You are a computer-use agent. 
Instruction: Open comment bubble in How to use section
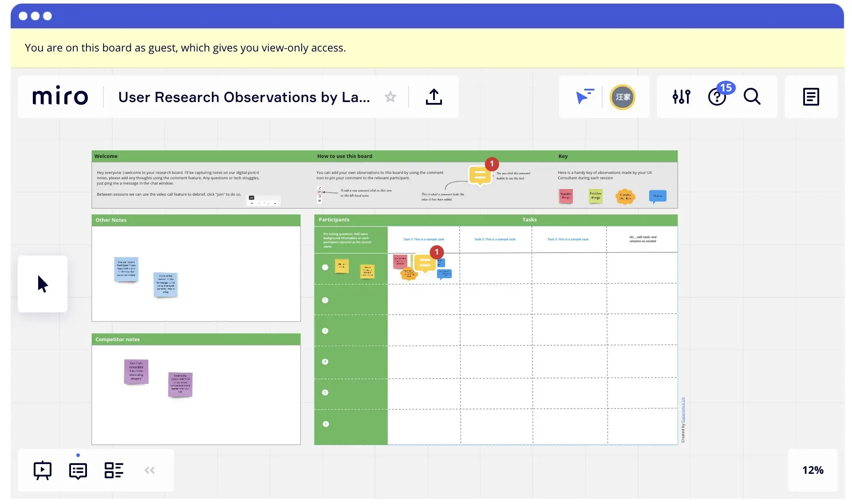[x=480, y=176]
